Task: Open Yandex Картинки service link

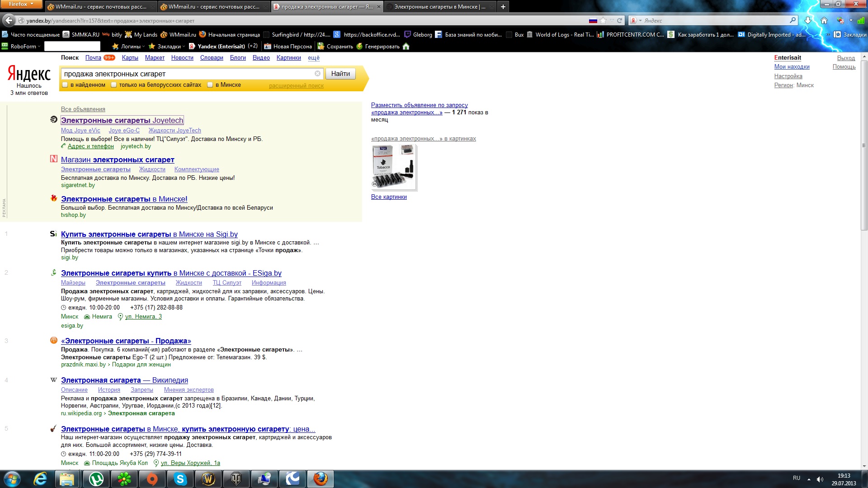Action: pyautogui.click(x=288, y=58)
